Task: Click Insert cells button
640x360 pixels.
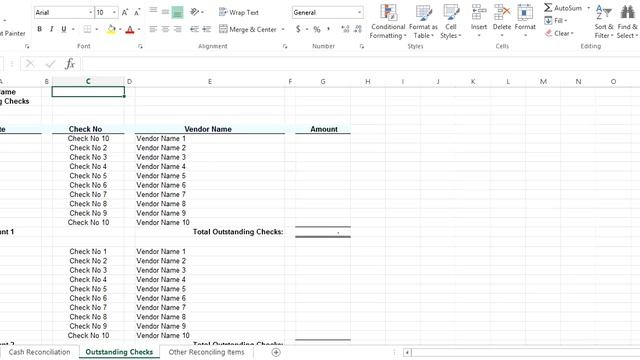Action: point(479,20)
